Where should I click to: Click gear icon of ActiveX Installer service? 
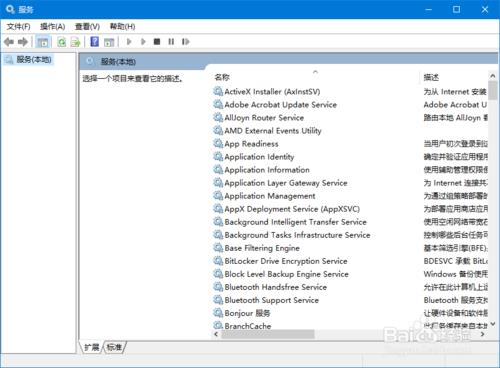[x=218, y=91]
